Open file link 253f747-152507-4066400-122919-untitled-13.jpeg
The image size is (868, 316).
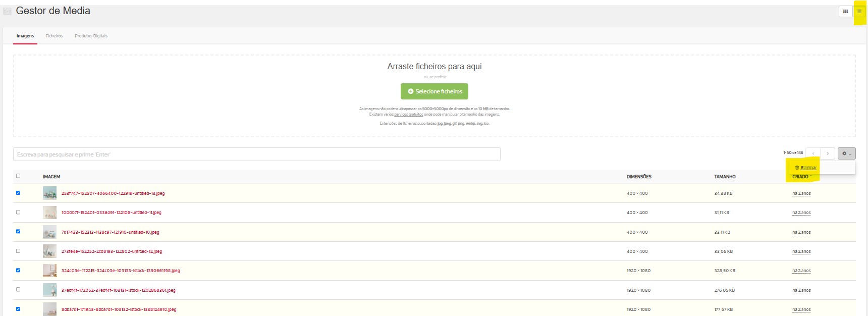click(113, 193)
